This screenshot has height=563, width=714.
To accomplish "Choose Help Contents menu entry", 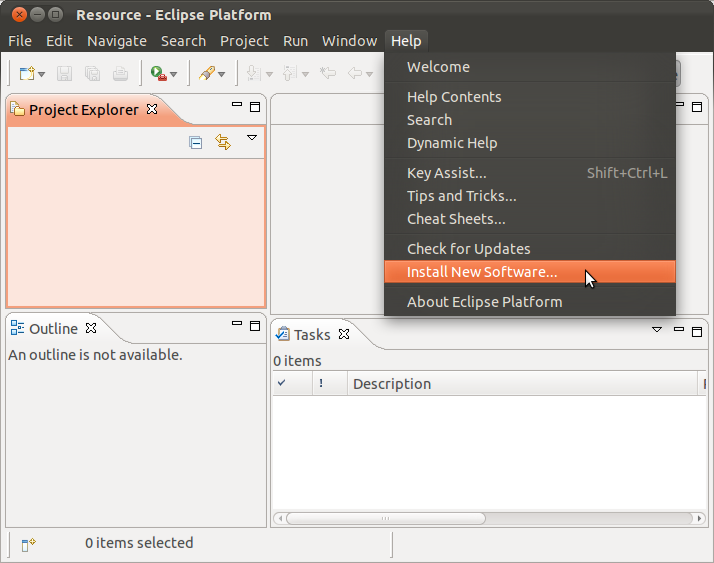I will [x=530, y=97].
